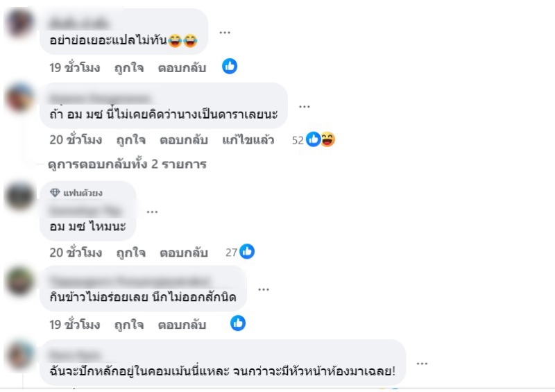Open three-dot menu beside the อม มซ ไหมนะ comment

pyautogui.click(x=152, y=212)
